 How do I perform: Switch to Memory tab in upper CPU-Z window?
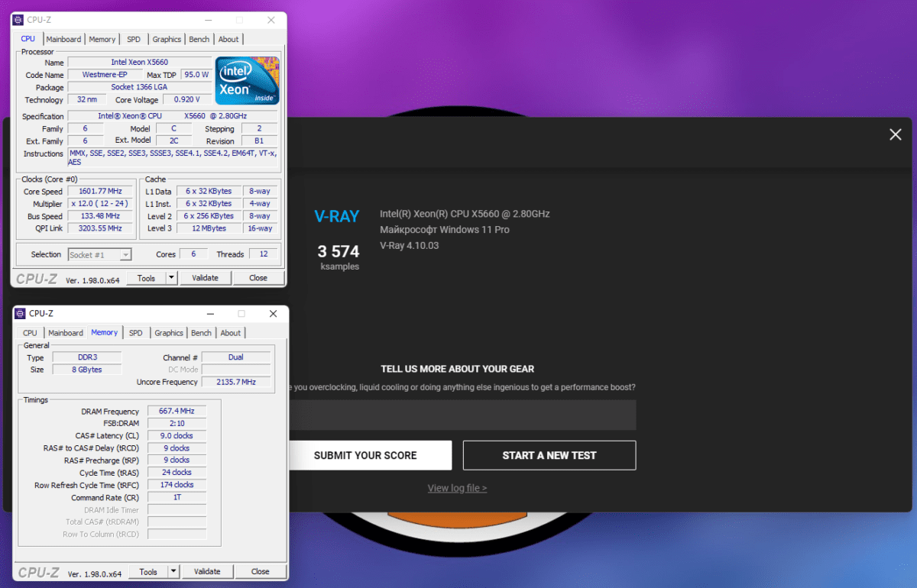tap(102, 40)
